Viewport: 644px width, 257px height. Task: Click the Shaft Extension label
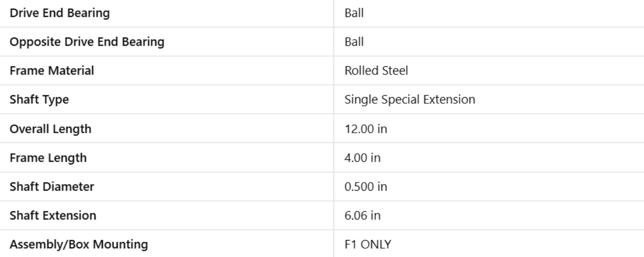click(x=53, y=215)
